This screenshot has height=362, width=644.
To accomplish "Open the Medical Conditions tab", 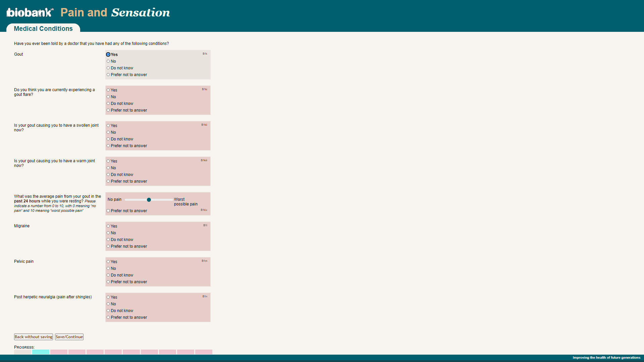I will click(43, 28).
